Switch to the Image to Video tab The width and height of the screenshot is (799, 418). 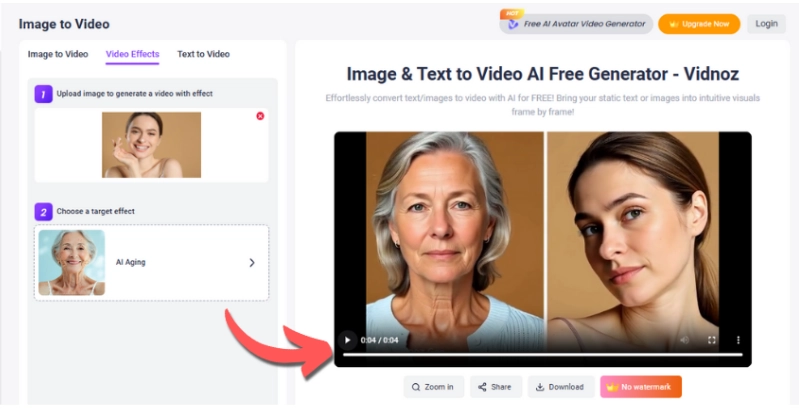(x=58, y=54)
